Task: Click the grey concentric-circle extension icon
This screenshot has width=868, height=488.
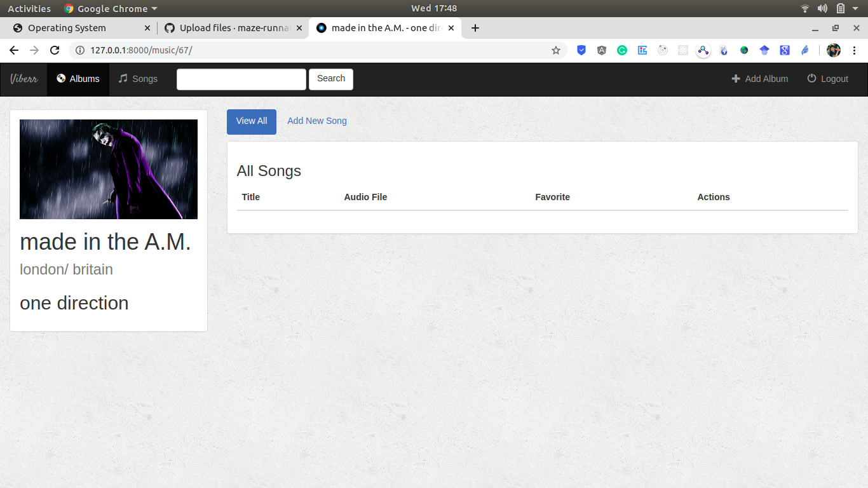Action: click(663, 50)
